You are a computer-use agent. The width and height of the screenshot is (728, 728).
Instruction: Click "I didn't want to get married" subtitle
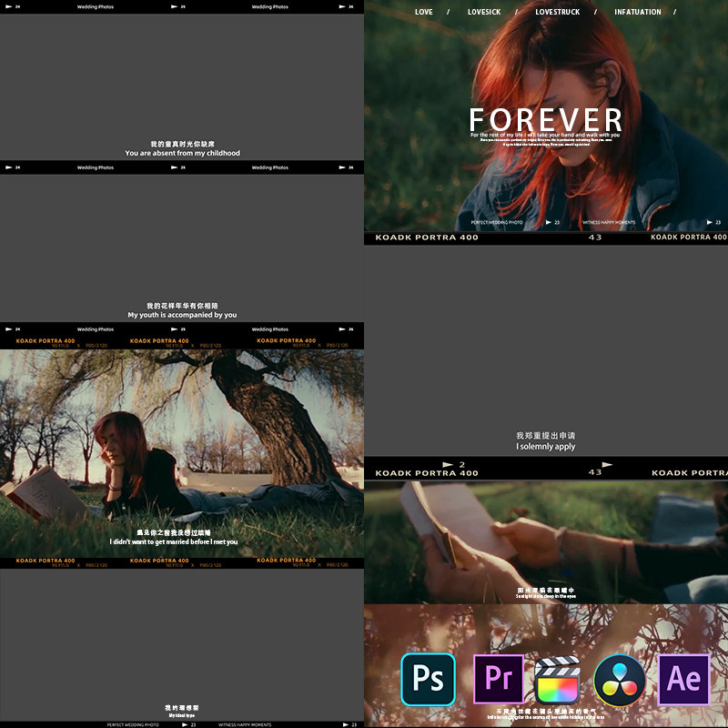pos(174,541)
